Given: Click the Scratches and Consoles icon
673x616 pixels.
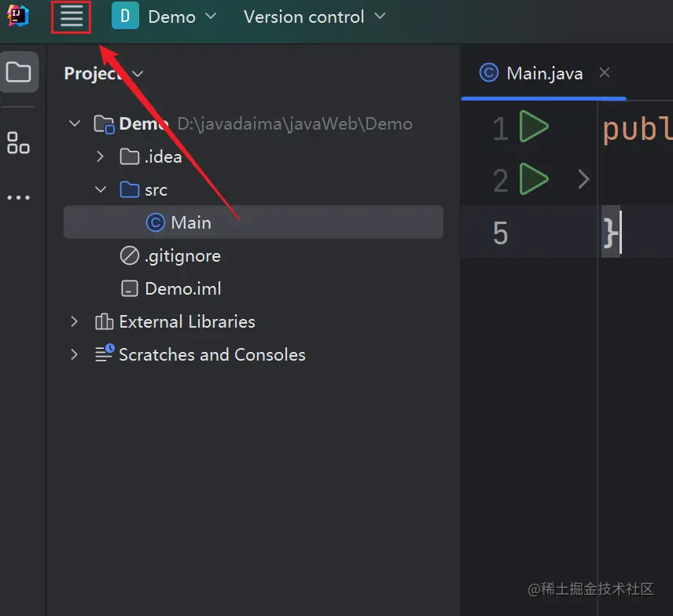Looking at the screenshot, I should click(105, 353).
